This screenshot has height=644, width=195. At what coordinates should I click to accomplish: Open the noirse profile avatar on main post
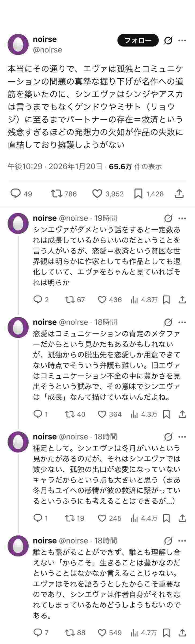pos(18,44)
